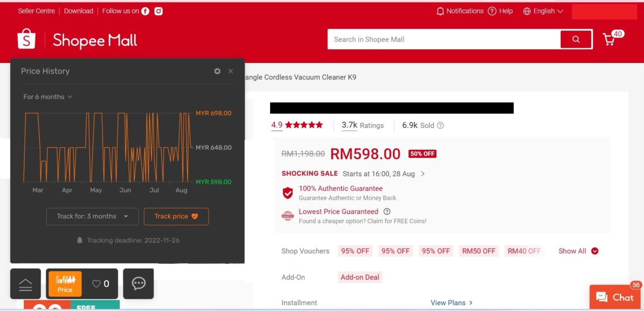Close the Price History panel

coord(231,71)
